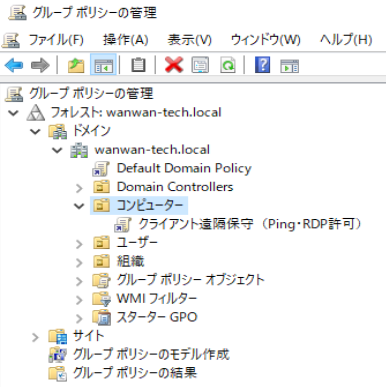The width and height of the screenshot is (386, 387).
Task: Expand the 組織 OU node
Action: 79,263
